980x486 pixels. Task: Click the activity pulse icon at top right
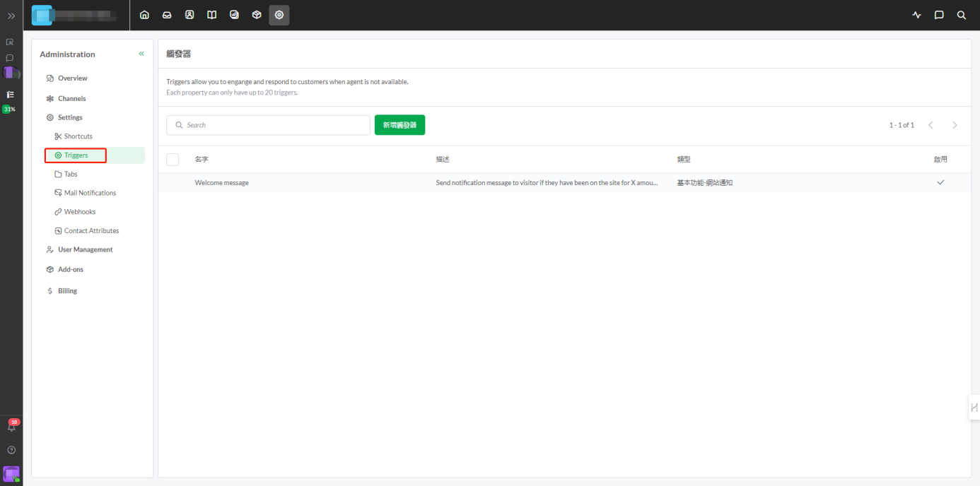click(917, 15)
